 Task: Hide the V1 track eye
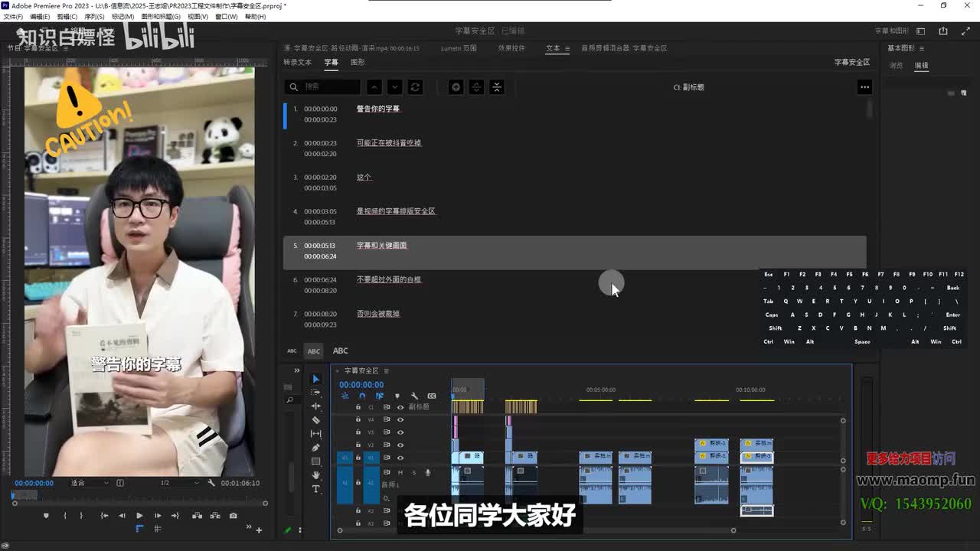click(x=400, y=458)
